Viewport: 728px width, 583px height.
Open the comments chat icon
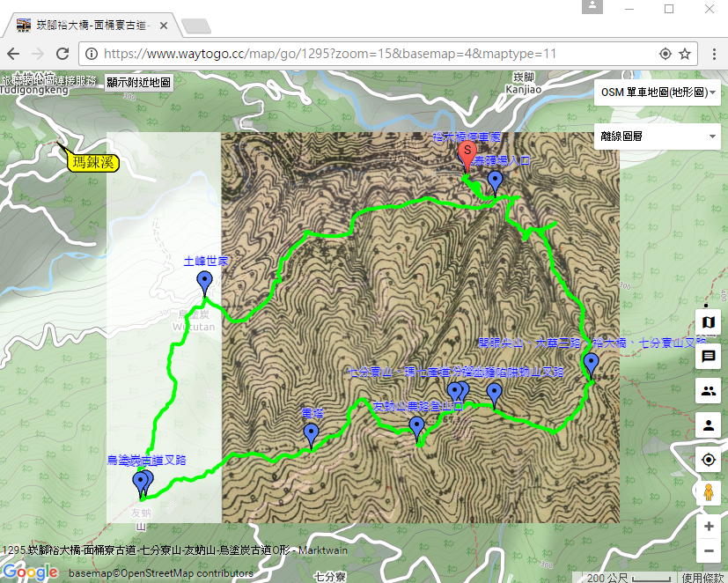pyautogui.click(x=708, y=358)
